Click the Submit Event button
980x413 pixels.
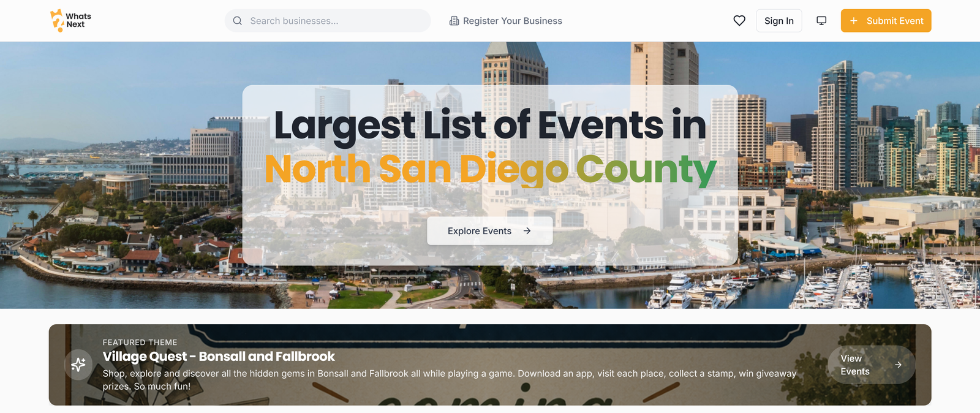tap(886, 21)
